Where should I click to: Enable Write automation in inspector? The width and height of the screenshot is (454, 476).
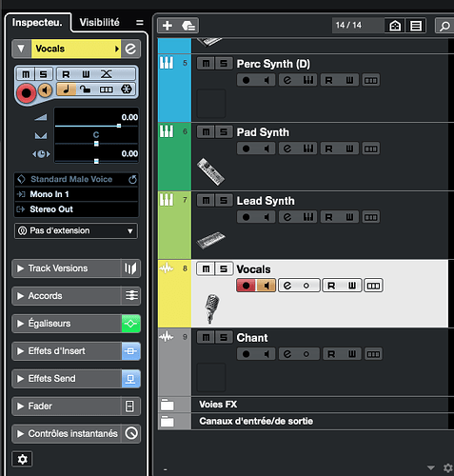click(x=86, y=74)
